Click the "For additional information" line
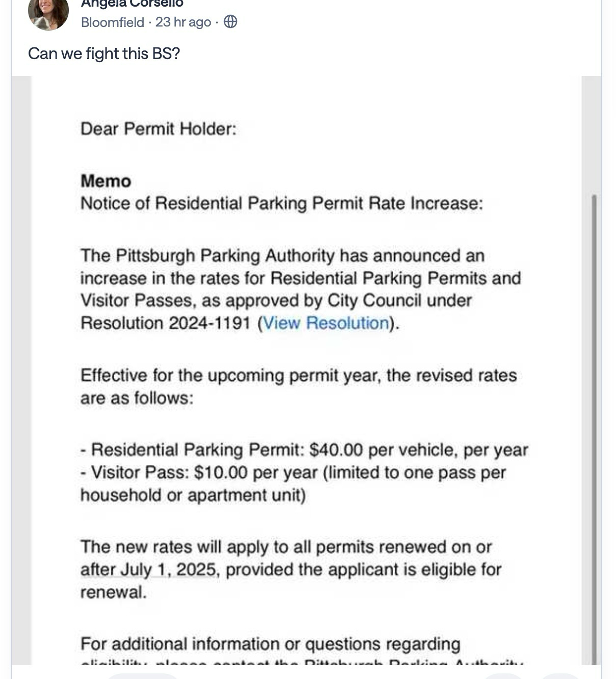 [270, 644]
